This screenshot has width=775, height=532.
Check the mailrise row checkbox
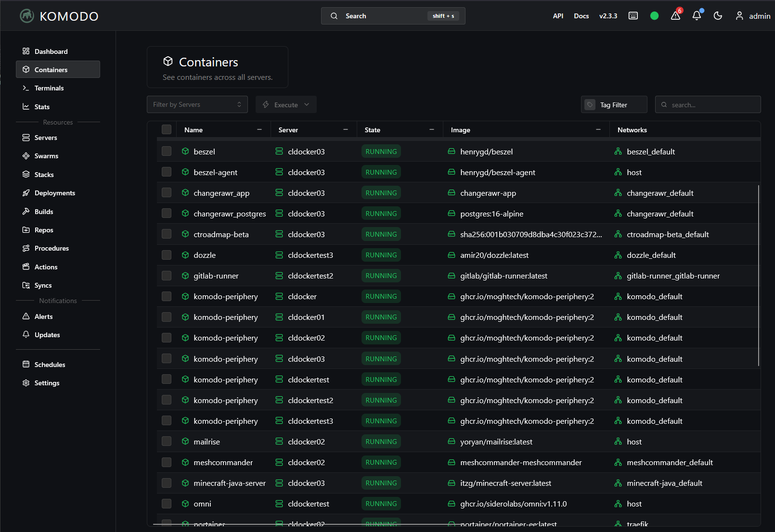[167, 441]
